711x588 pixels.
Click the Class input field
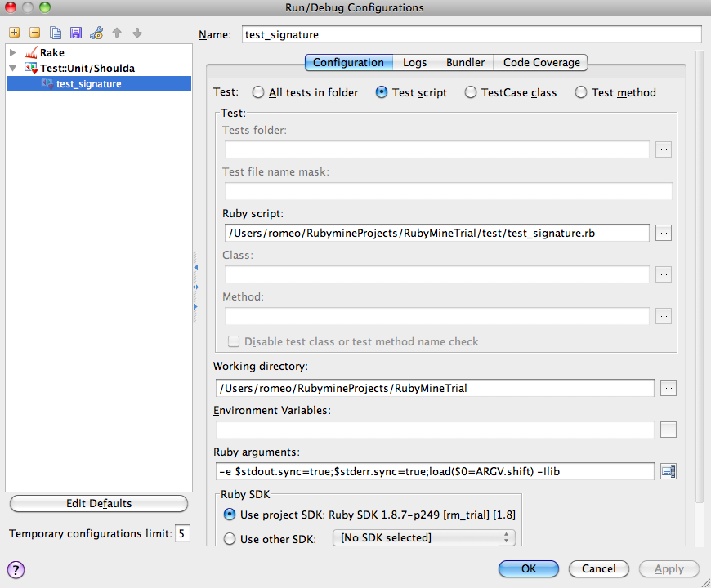click(x=437, y=274)
